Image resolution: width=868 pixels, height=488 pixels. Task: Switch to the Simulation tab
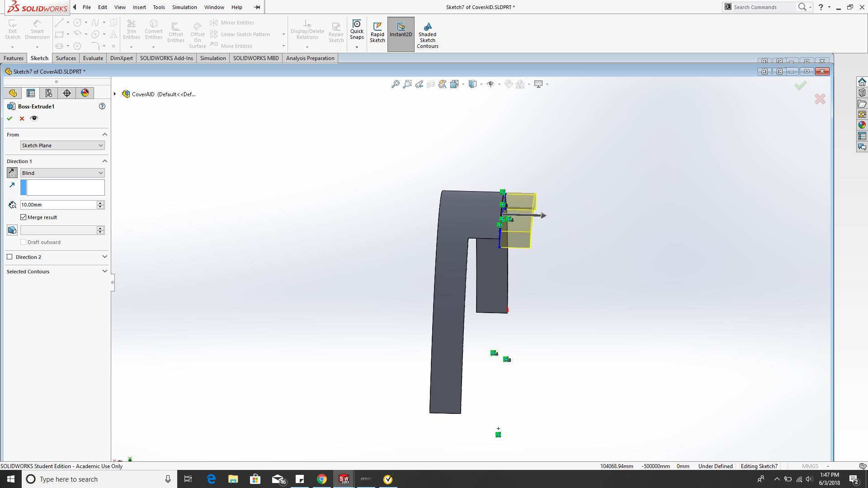(213, 58)
